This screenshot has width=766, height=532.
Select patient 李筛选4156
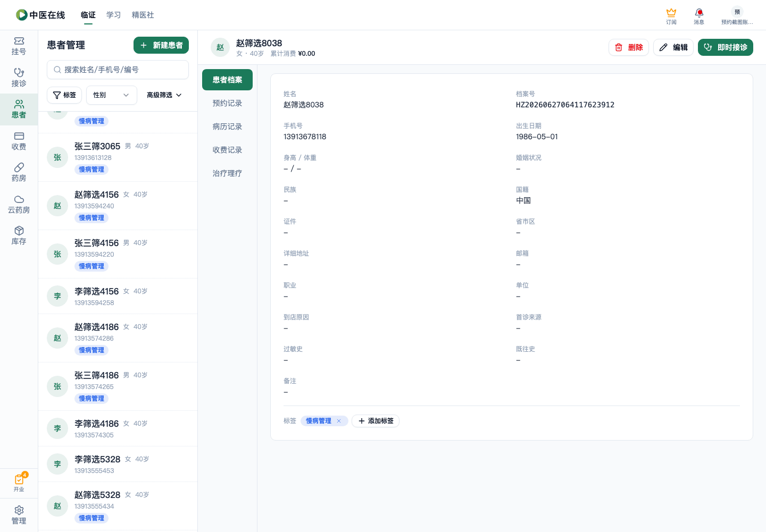tap(118, 296)
